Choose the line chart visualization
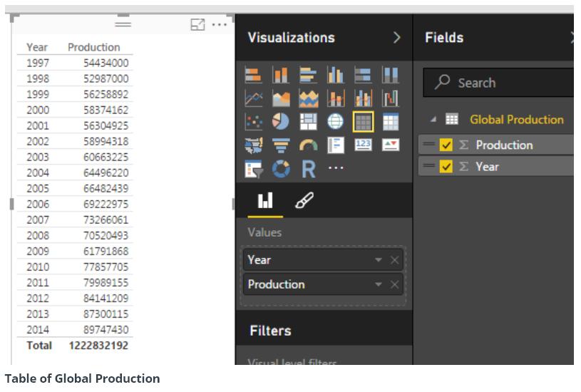The image size is (581, 392). (254, 99)
